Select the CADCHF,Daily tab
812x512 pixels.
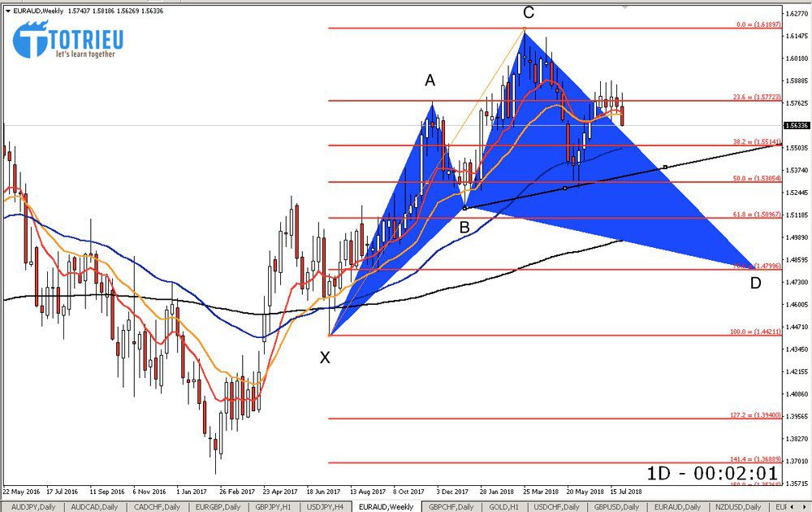(156, 506)
